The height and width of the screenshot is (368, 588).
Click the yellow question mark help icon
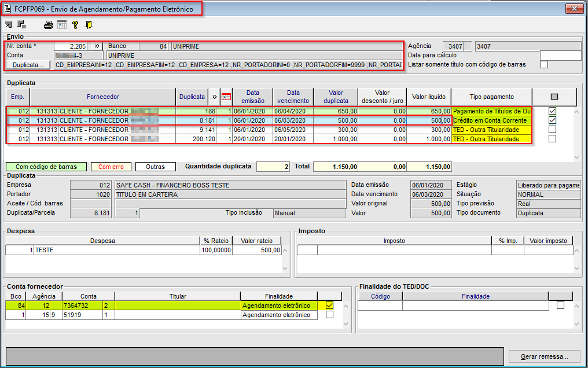[75, 25]
